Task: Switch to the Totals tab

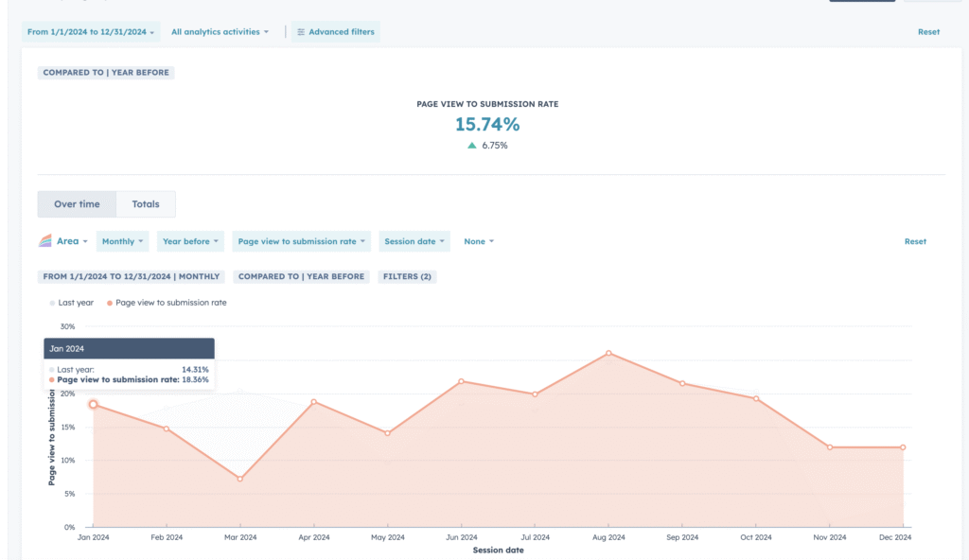Action: (x=146, y=204)
